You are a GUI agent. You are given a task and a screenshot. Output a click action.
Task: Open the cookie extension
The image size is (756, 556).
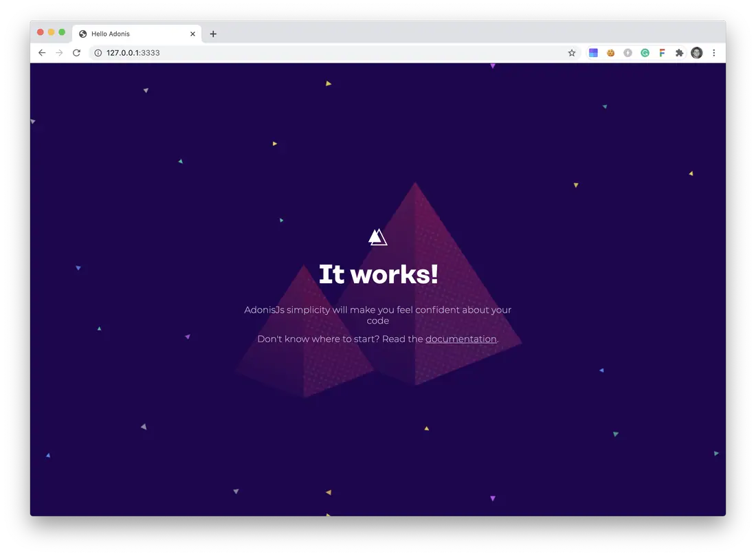pyautogui.click(x=610, y=52)
